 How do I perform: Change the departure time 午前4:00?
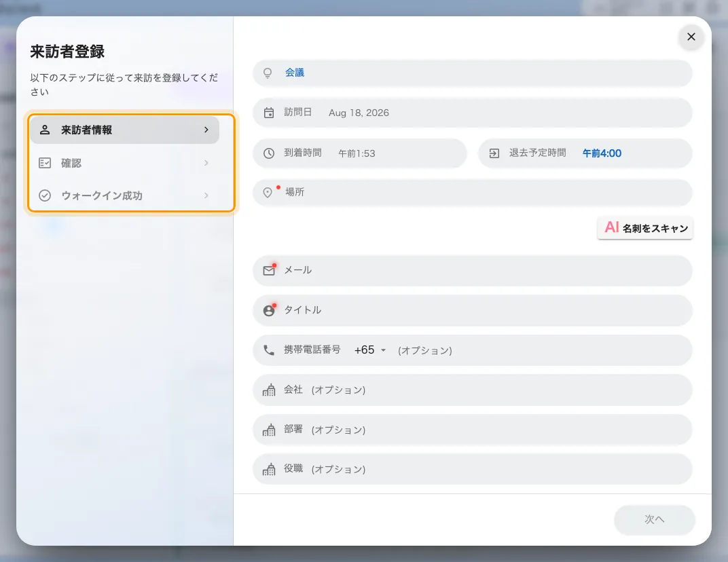coord(602,153)
